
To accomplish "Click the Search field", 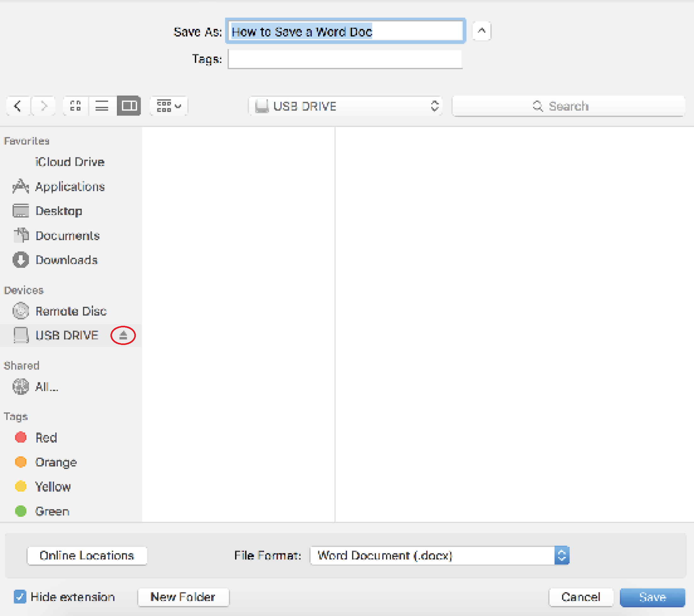I will (568, 106).
